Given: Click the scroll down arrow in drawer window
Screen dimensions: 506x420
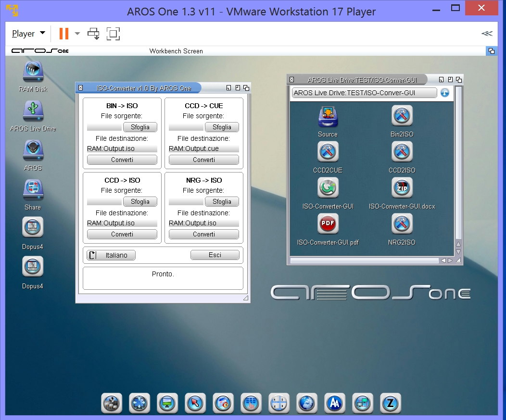Looking at the screenshot, I should point(458,252).
